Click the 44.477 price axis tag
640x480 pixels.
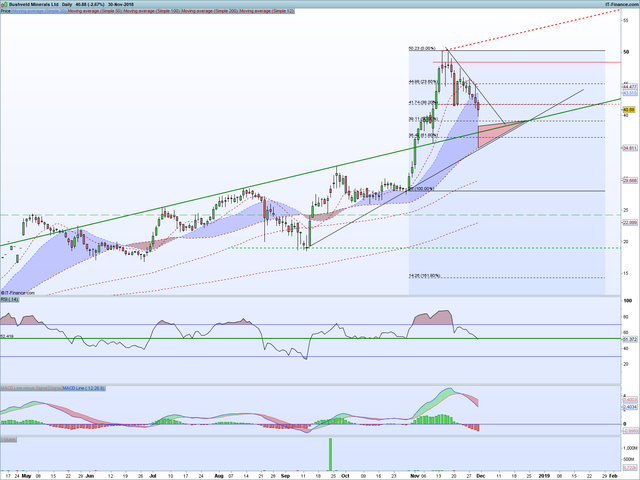point(629,87)
